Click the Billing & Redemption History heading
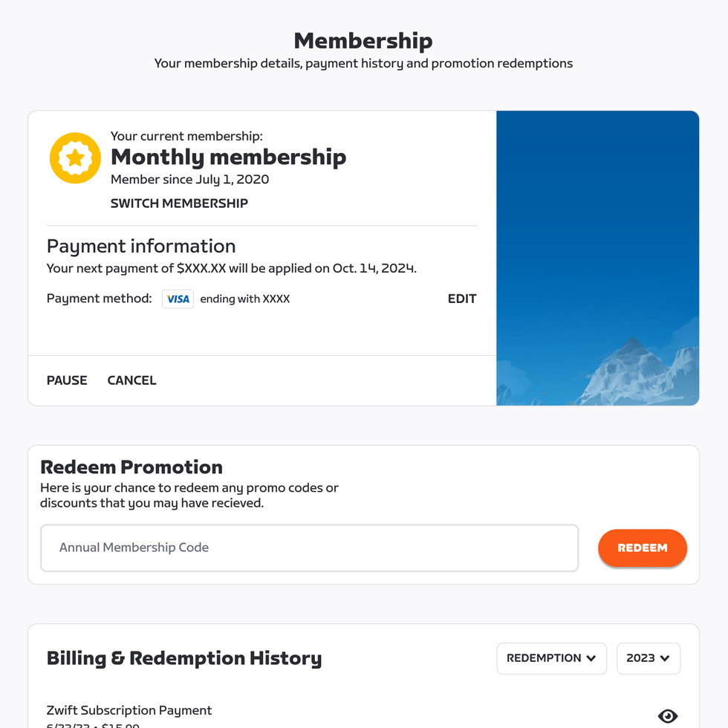 click(184, 658)
